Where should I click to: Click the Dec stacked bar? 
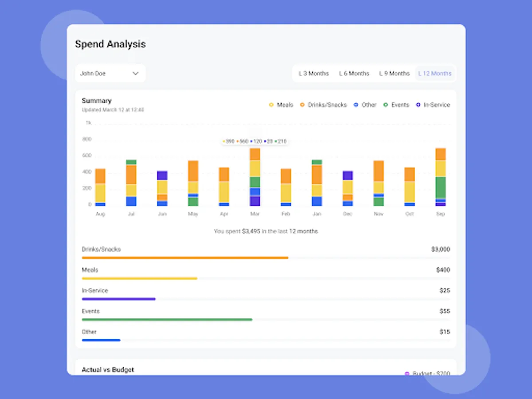point(348,188)
